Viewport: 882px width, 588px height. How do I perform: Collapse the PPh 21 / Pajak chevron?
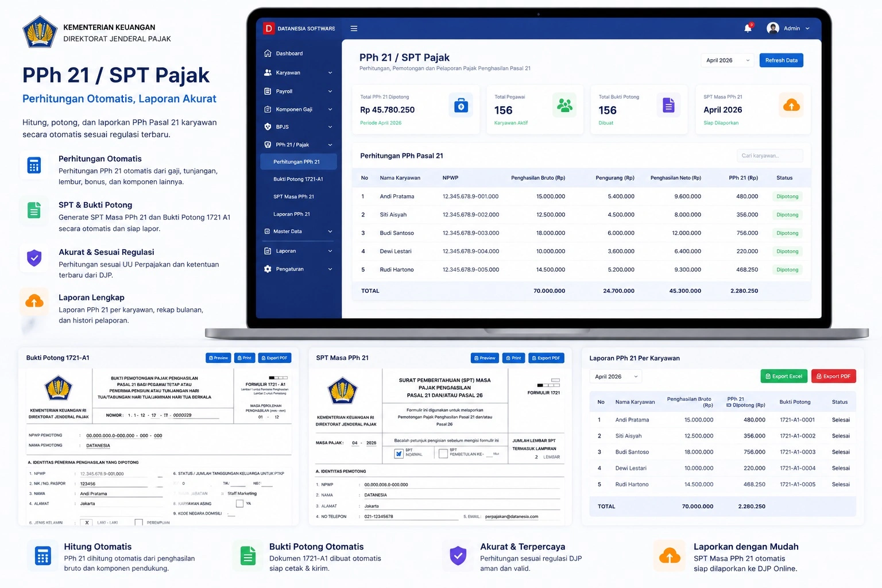point(330,145)
